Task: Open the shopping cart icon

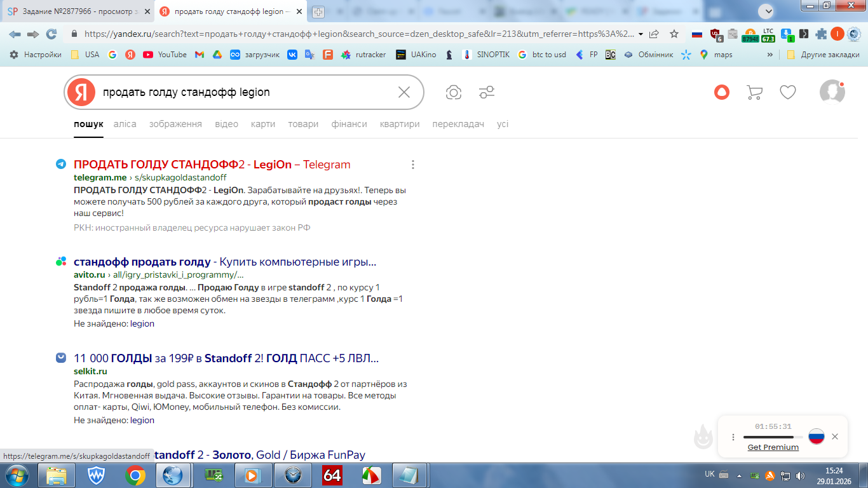Action: [x=755, y=93]
